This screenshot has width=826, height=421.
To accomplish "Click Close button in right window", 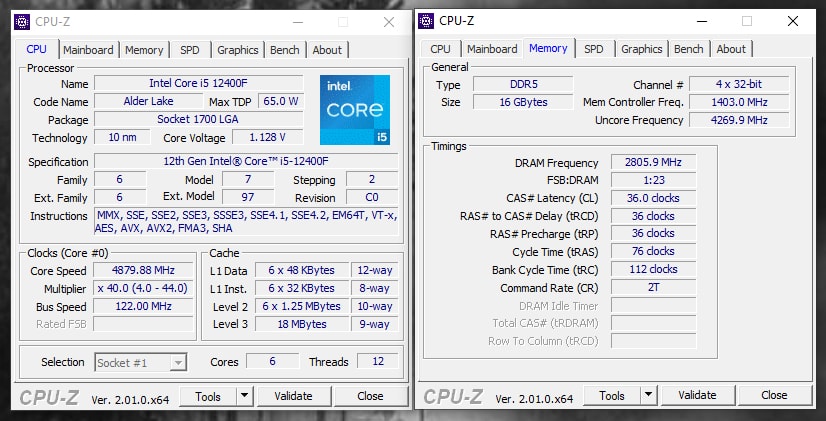I will click(x=774, y=395).
